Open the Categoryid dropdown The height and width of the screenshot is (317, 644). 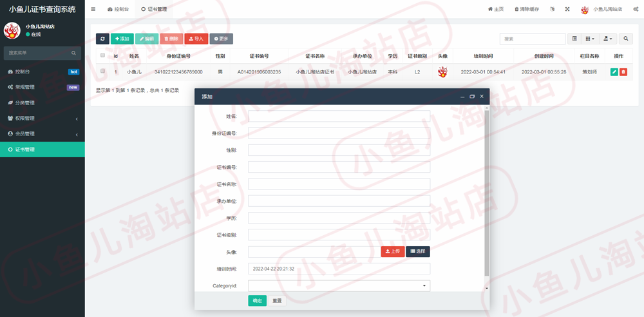[x=339, y=286]
